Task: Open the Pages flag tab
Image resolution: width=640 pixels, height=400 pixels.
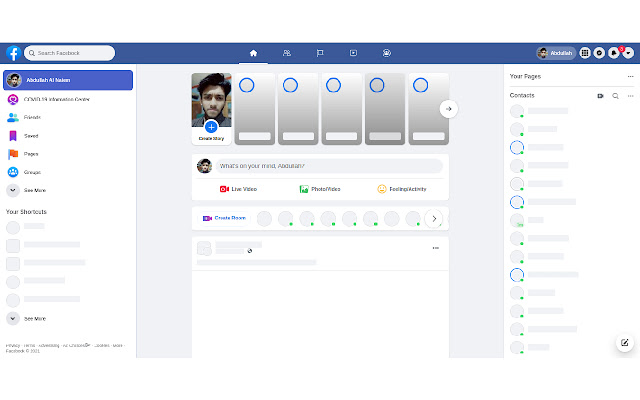Action: pos(320,53)
